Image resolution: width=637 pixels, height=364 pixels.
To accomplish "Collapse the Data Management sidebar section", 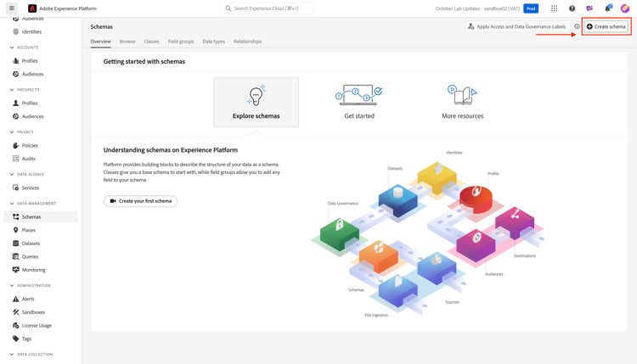I will 12,204.
